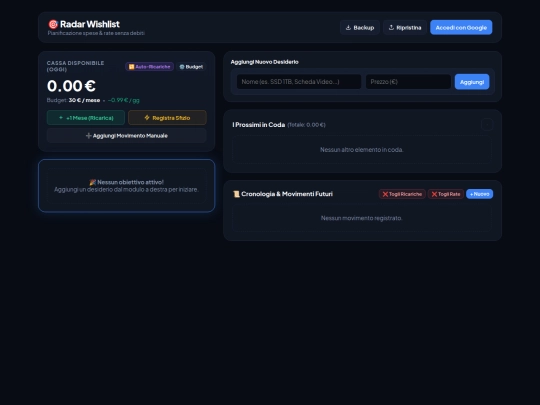Screen dimensions: 540x405
Task: Click the 0.00 € cash balance
Action: click(71, 86)
